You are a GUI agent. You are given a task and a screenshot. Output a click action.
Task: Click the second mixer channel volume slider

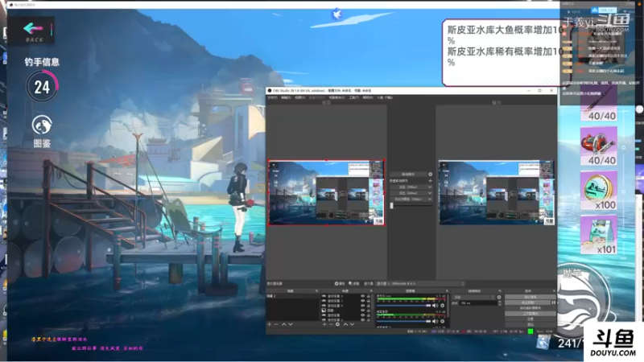[404, 321]
